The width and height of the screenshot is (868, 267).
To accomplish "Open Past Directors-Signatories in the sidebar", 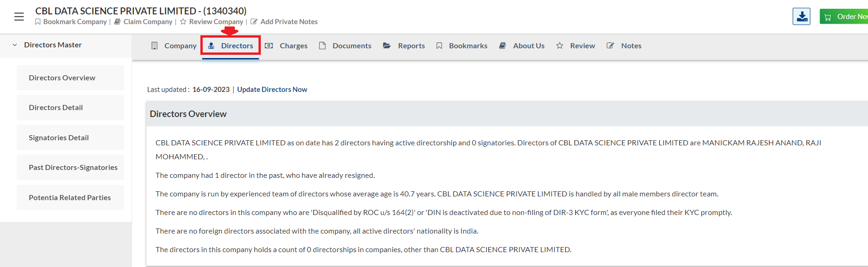I will pyautogui.click(x=70, y=167).
